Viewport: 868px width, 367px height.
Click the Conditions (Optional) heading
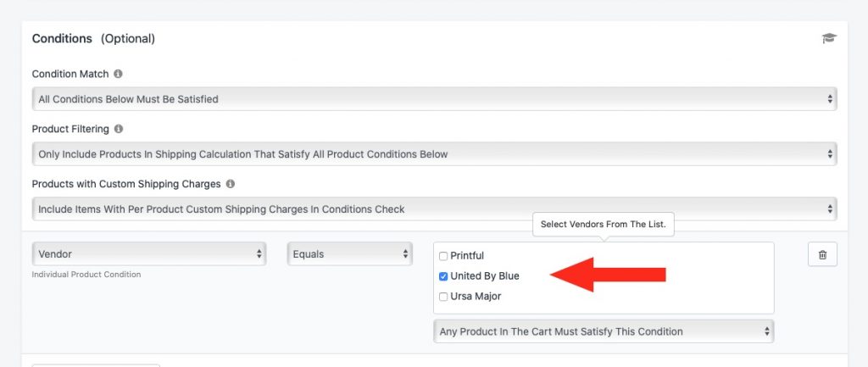93,38
